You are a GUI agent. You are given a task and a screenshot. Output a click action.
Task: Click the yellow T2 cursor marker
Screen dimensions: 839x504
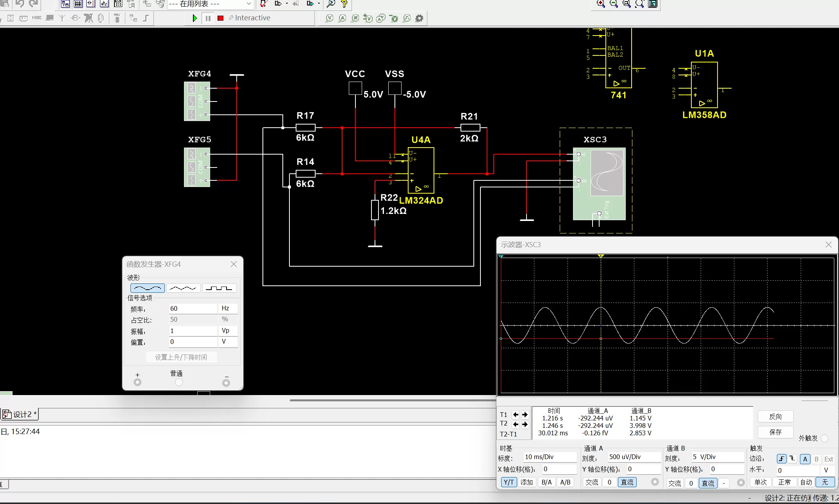tap(601, 256)
